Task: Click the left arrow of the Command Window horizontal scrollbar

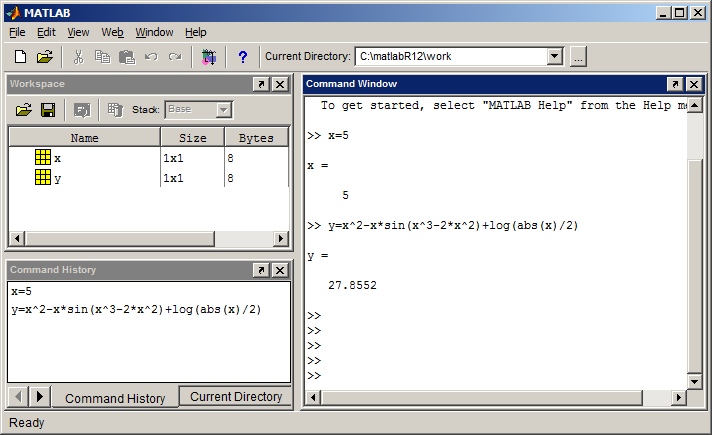Action: (x=313, y=398)
